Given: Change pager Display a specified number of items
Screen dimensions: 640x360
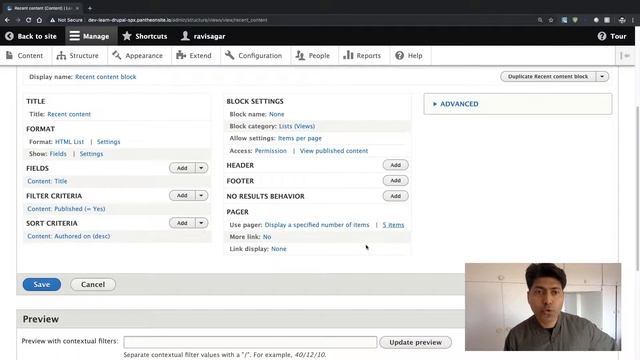Looking at the screenshot, I should point(317,225).
